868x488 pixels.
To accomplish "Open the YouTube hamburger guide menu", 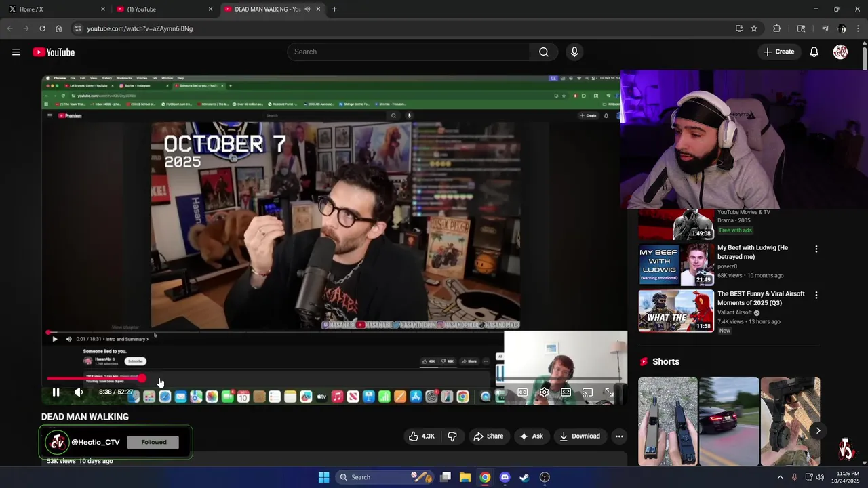I will [x=16, y=52].
